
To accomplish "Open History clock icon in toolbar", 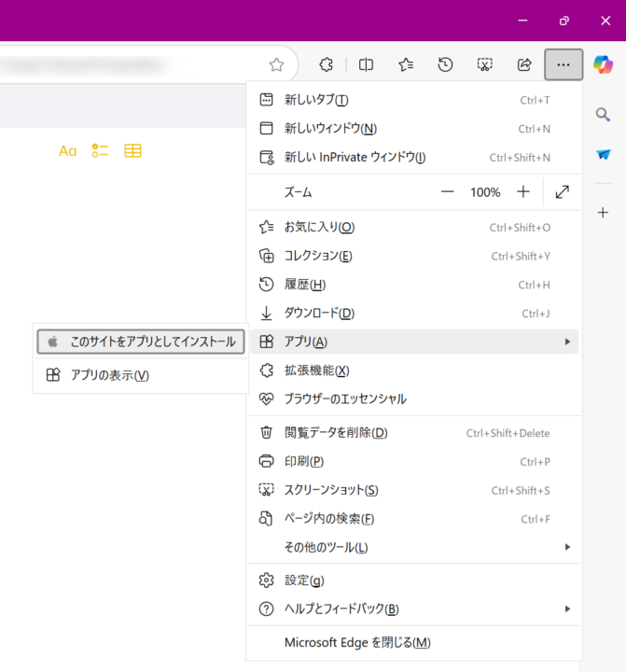I will [445, 64].
